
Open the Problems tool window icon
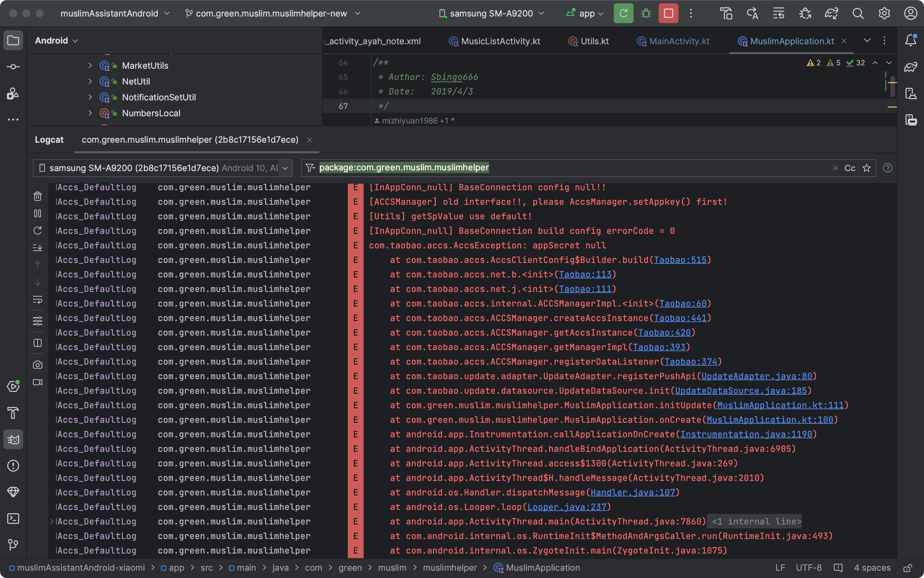(13, 466)
